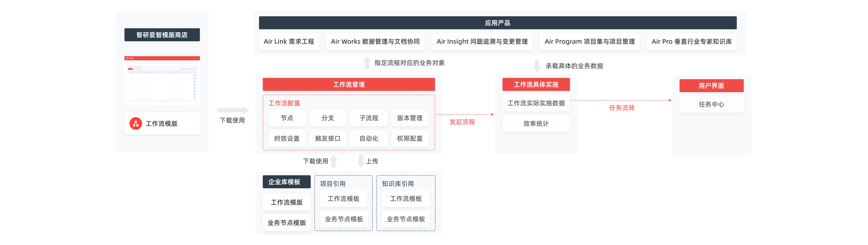868x245 pixels.
Task: Select the 子流程 configuration box
Action: point(369,118)
